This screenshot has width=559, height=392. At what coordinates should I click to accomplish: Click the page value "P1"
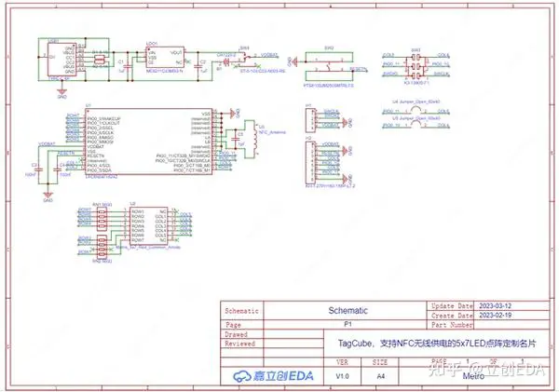point(348,324)
